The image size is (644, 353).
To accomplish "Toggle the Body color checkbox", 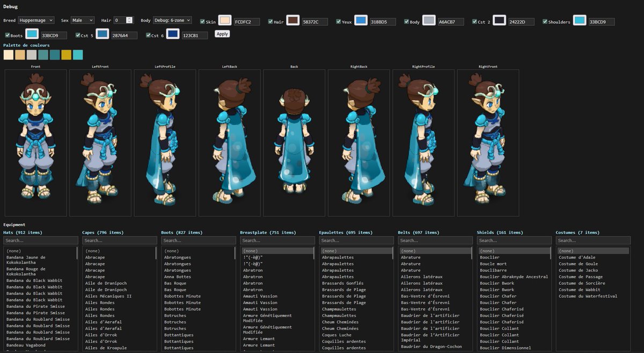I will point(407,22).
